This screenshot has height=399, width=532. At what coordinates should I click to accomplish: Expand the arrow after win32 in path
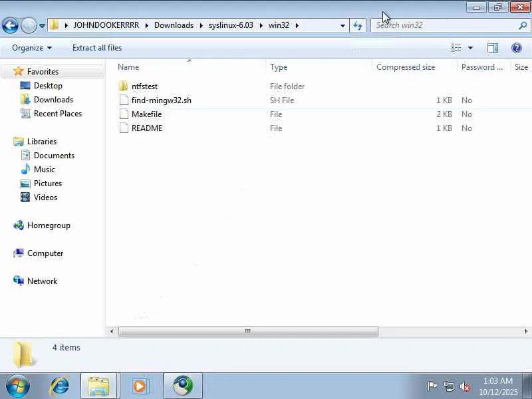point(297,25)
